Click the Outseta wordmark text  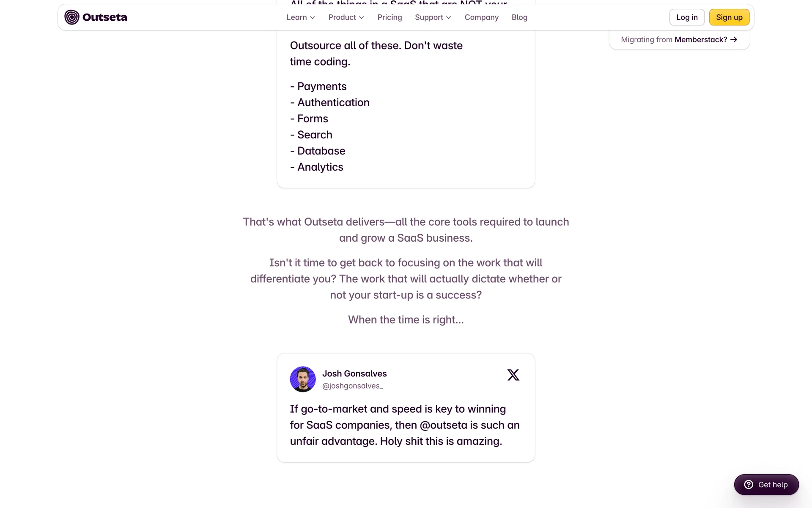[105, 17]
